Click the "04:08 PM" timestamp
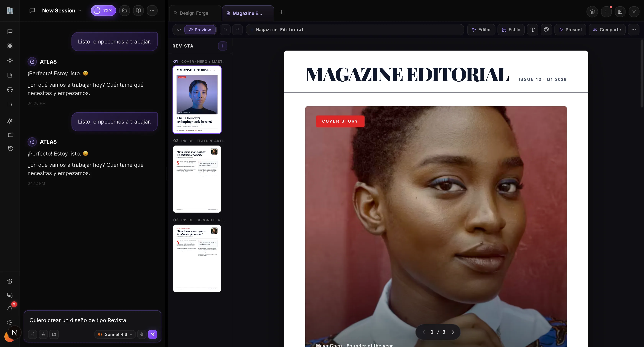Image resolution: width=644 pixels, height=347 pixels. click(36, 103)
